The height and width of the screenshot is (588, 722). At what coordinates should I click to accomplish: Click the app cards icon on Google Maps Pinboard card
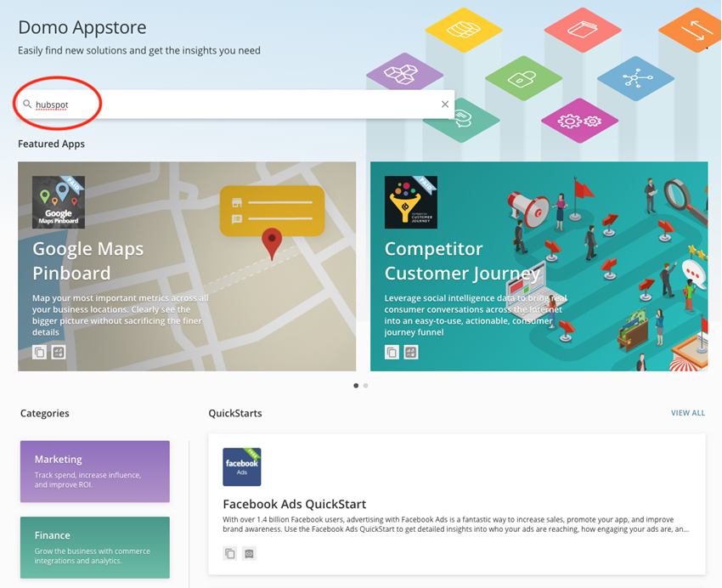[58, 351]
